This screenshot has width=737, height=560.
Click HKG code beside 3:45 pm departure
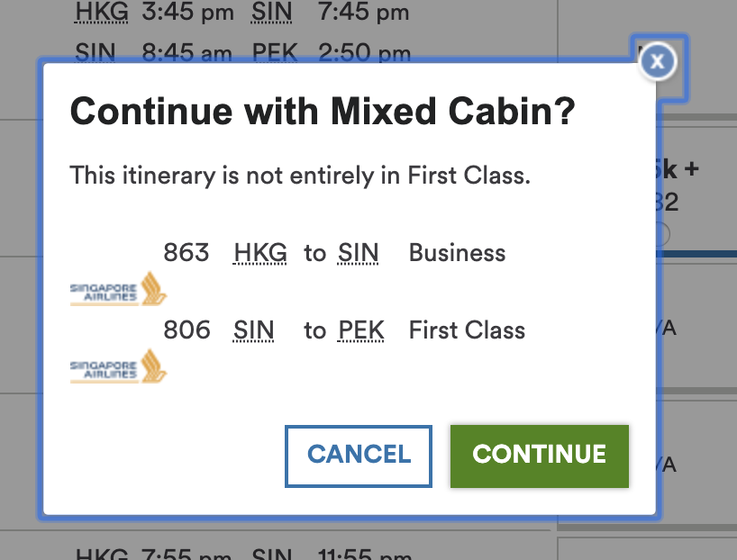(x=102, y=13)
